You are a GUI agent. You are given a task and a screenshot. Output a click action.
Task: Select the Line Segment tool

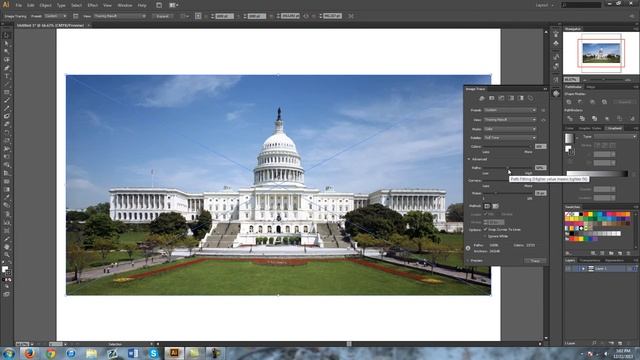click(7, 84)
